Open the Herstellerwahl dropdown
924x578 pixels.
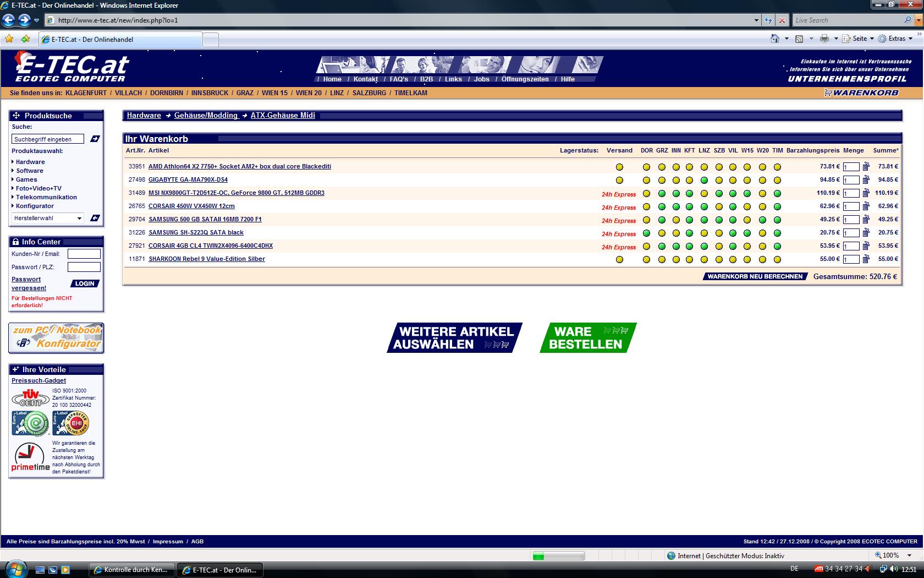tap(48, 218)
